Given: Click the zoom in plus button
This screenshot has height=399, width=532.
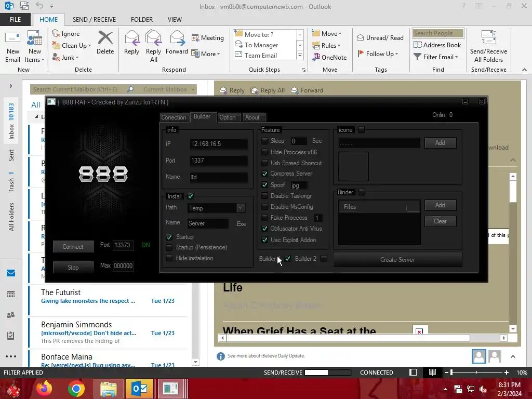Looking at the screenshot, I should [507, 372].
